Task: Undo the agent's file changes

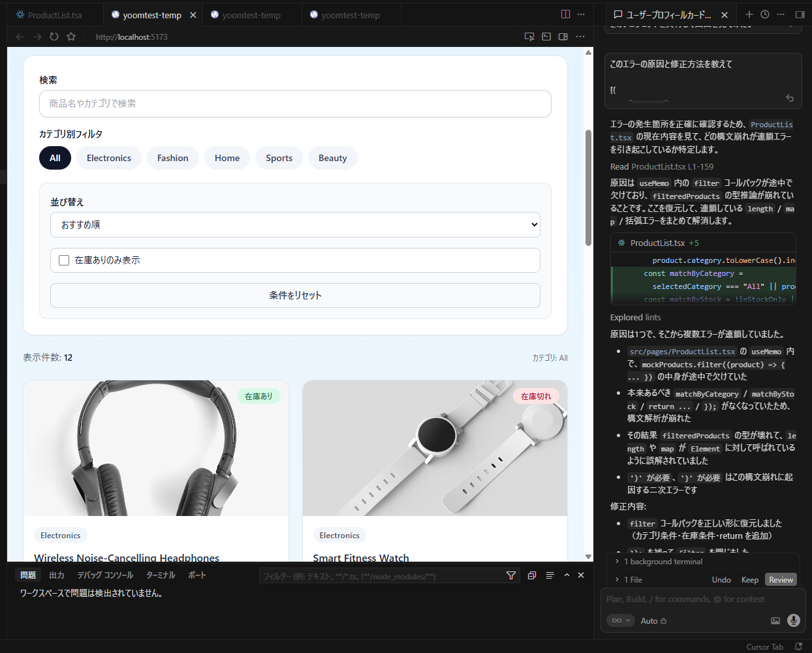Action: [721, 580]
